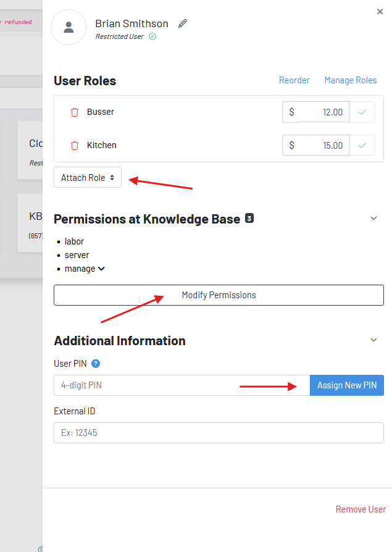The height and width of the screenshot is (552, 392).
Task: Open the Attach Role dropdown
Action: [x=88, y=178]
